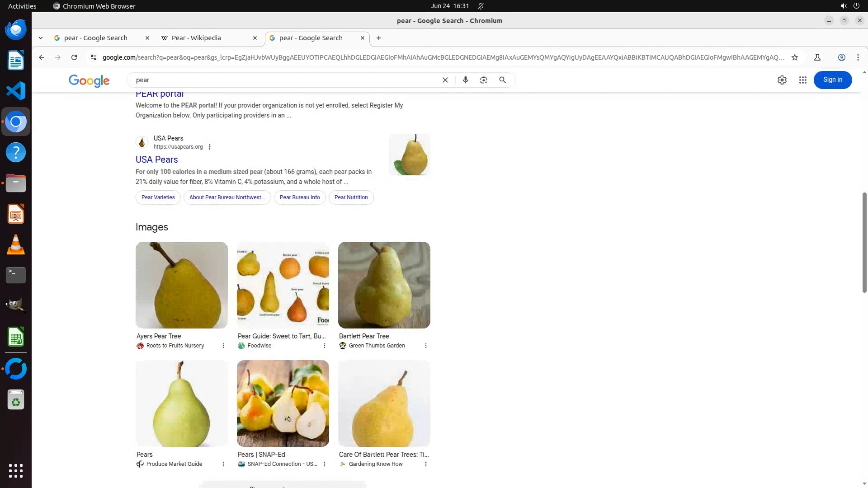Open more options for USA Pears result

point(209,147)
